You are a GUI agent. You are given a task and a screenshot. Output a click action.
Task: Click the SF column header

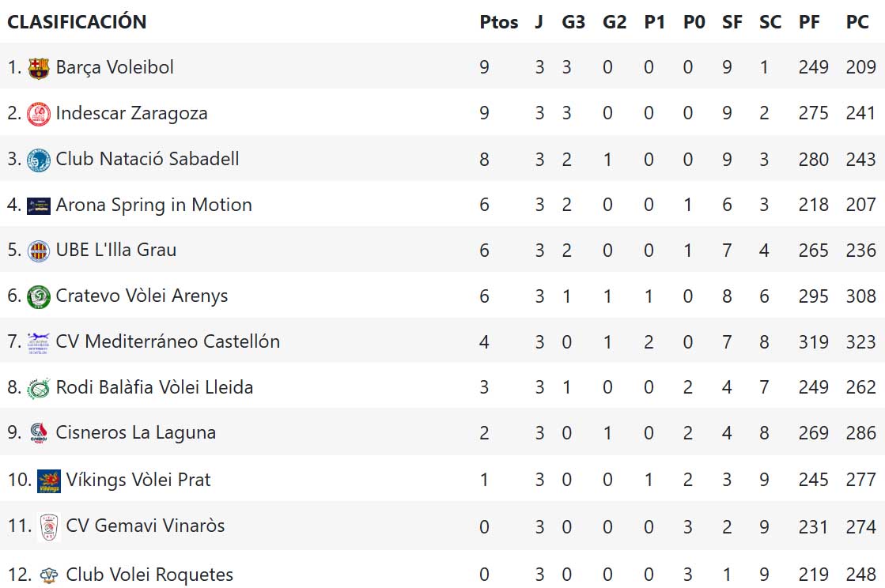tap(732, 22)
